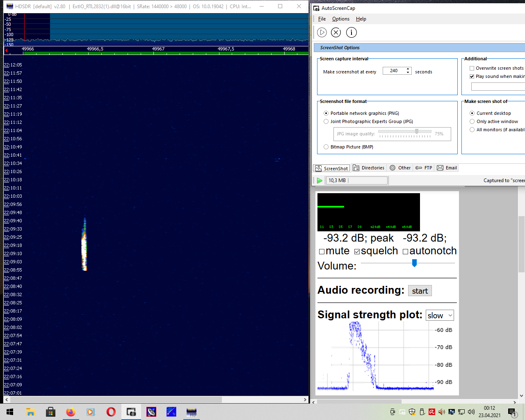Click the browser page vertical scrollbar thumb
The height and width of the screenshot is (420, 525).
521,244
